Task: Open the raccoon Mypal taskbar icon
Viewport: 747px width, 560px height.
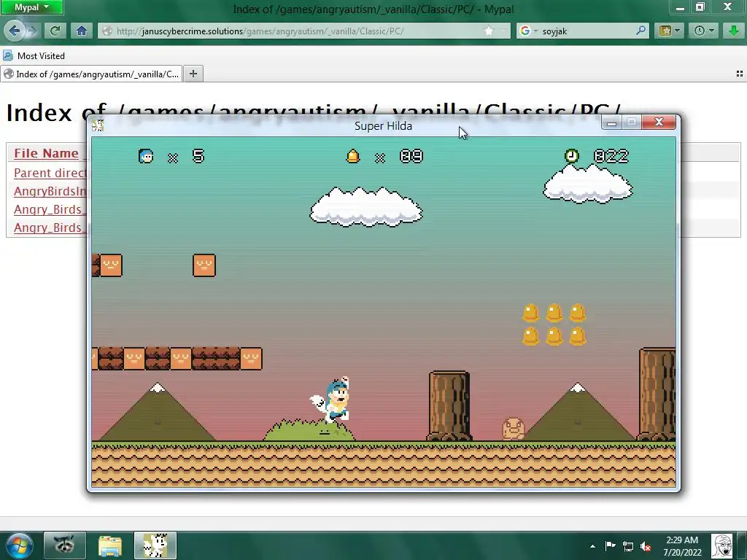Action: click(65, 545)
